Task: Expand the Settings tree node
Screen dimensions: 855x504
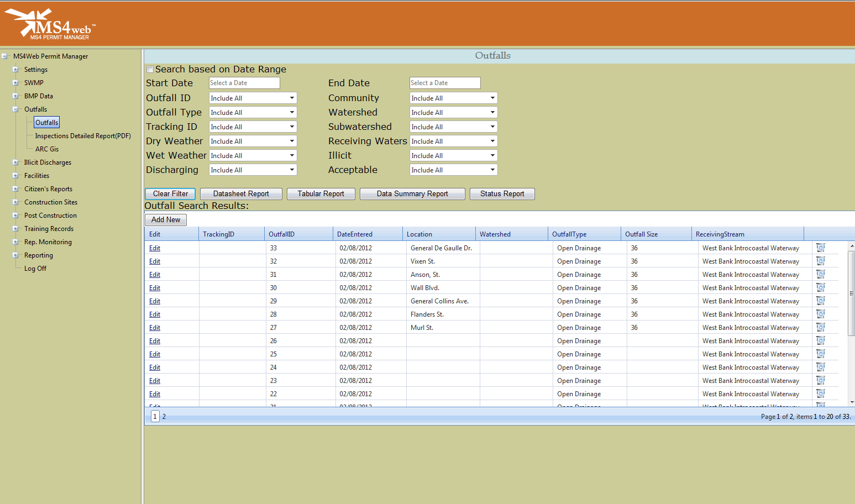Action: tap(15, 70)
